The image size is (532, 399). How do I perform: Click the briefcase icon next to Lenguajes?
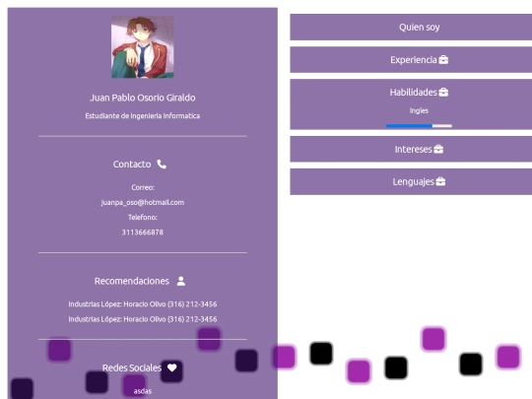(440, 181)
